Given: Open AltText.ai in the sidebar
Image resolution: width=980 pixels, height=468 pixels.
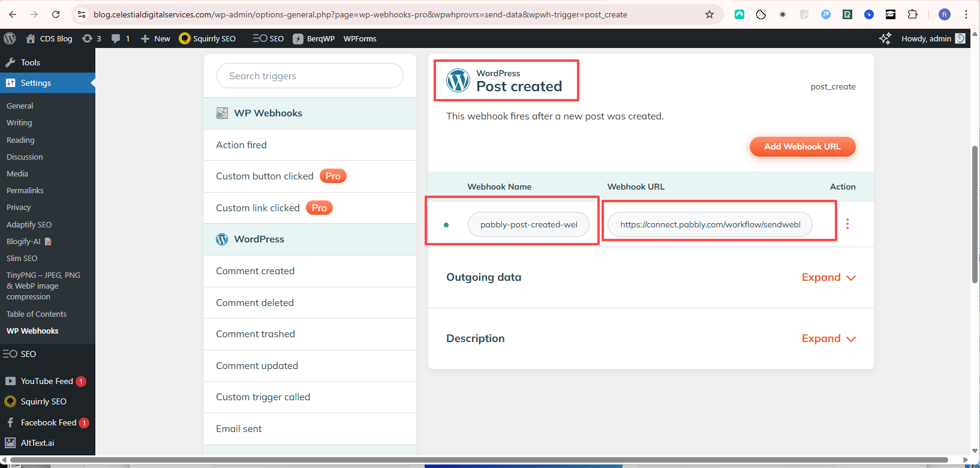Looking at the screenshot, I should (37, 443).
